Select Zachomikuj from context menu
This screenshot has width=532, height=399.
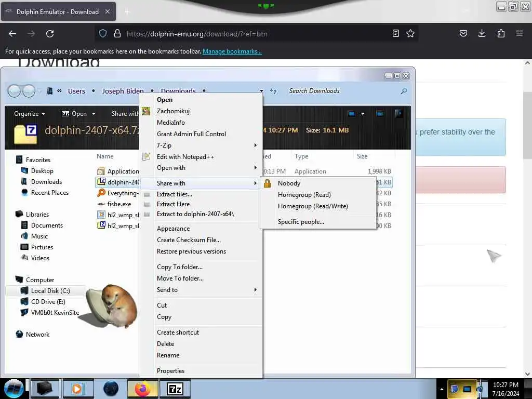201,111
